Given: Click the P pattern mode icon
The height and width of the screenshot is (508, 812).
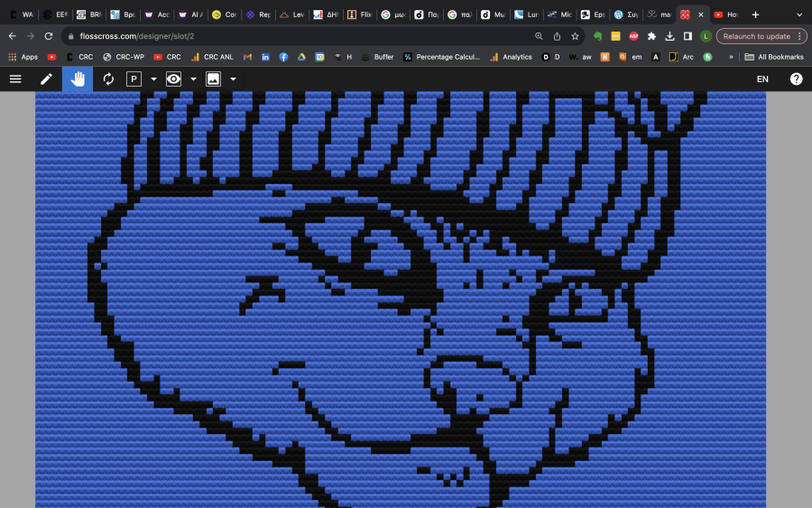Looking at the screenshot, I should point(134,79).
